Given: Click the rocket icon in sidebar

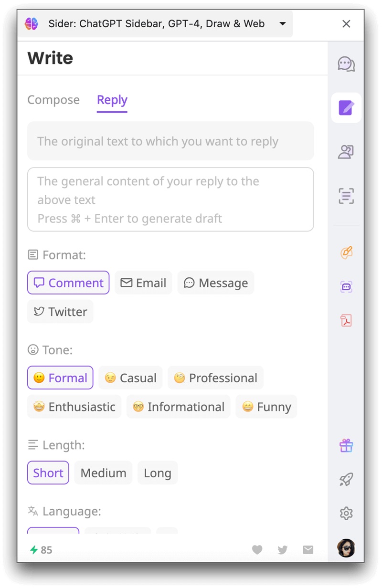Looking at the screenshot, I should [346, 479].
